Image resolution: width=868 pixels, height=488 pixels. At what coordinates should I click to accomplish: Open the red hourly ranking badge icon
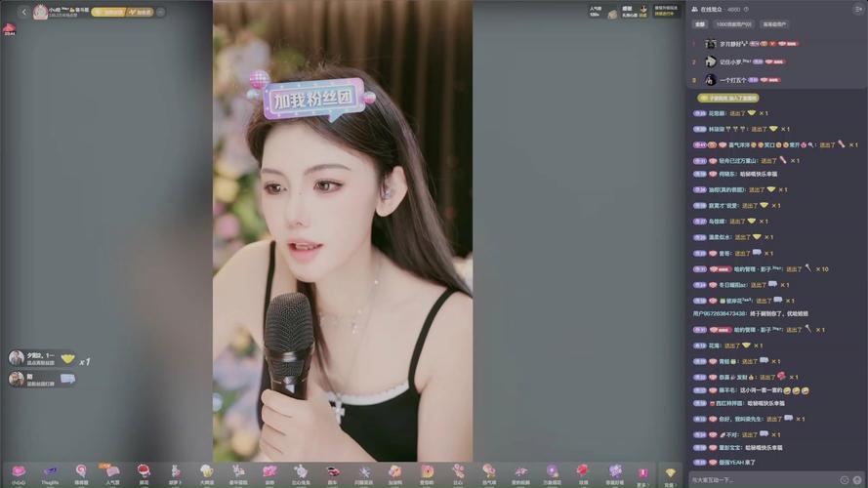coord(10,29)
